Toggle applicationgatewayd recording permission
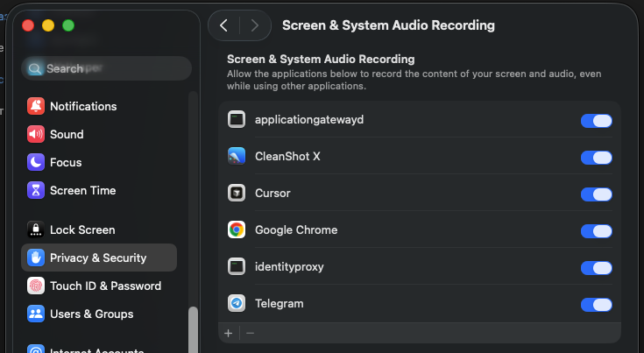The image size is (644, 353). coord(596,120)
